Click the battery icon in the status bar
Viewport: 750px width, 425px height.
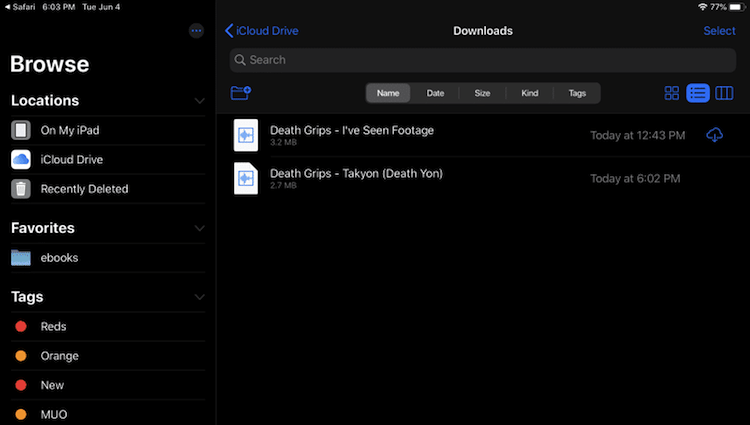point(737,7)
